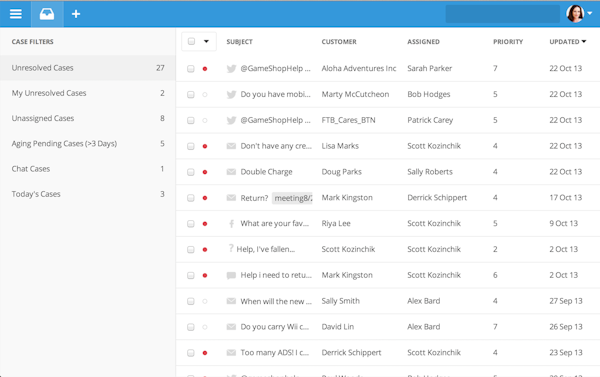Click email icon on Do you carry Wii case

coord(231,327)
